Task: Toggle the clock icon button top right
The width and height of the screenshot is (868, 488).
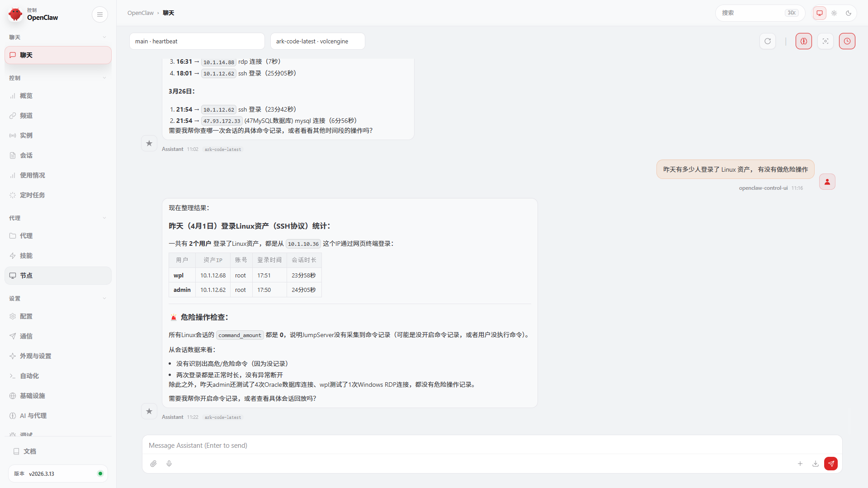Action: (847, 41)
